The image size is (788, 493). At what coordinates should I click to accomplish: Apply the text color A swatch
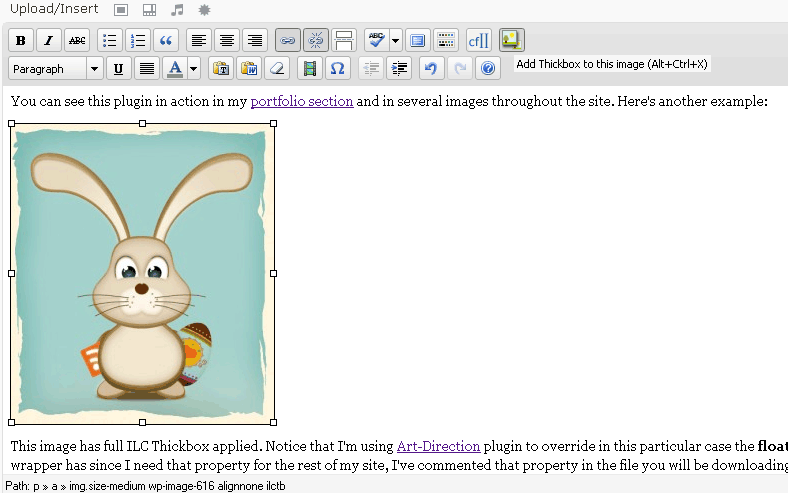tap(174, 68)
